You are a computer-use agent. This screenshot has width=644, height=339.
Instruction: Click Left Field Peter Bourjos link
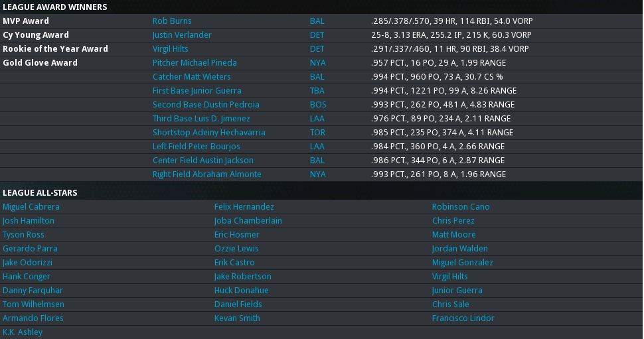(x=197, y=147)
